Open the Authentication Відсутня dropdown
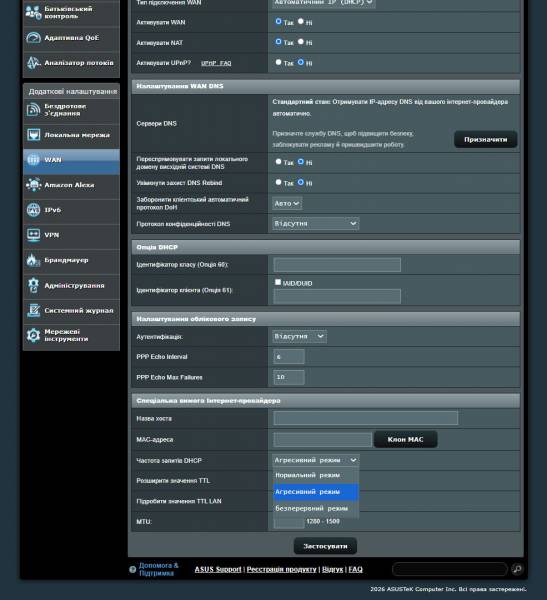The image size is (547, 600). point(299,336)
